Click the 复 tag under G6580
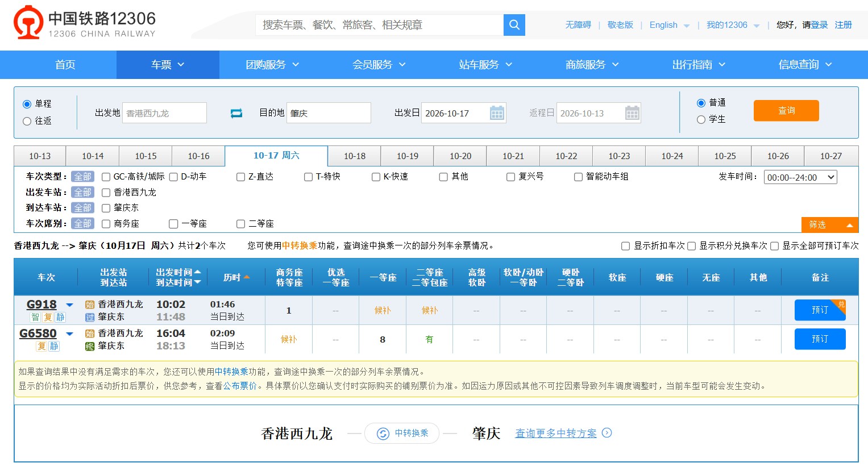Screen dimensions: 868x471 point(41,346)
